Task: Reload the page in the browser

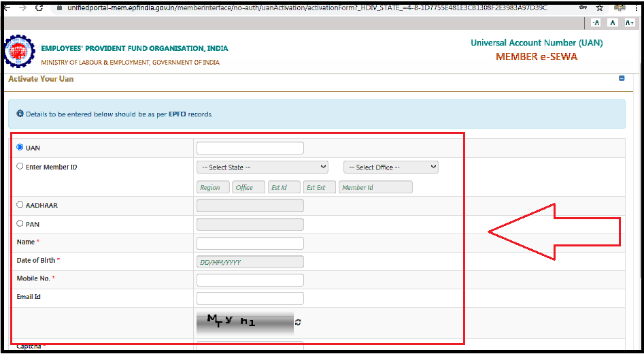Action: [39, 7]
